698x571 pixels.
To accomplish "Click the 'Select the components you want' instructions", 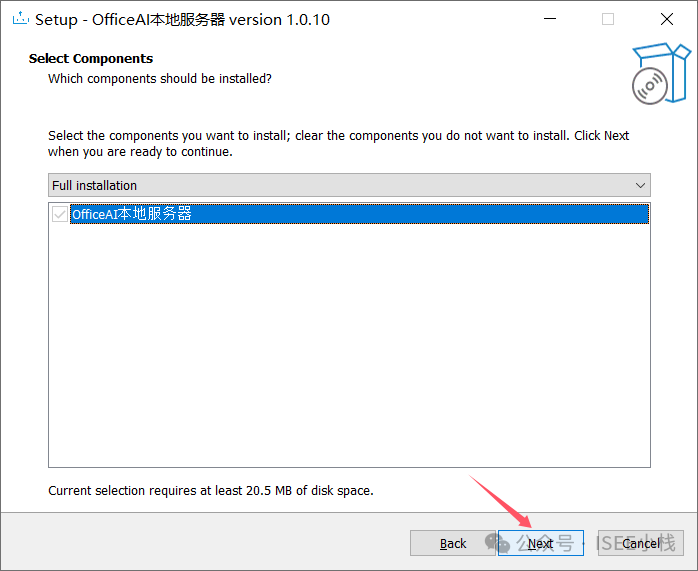I will tap(338, 143).
